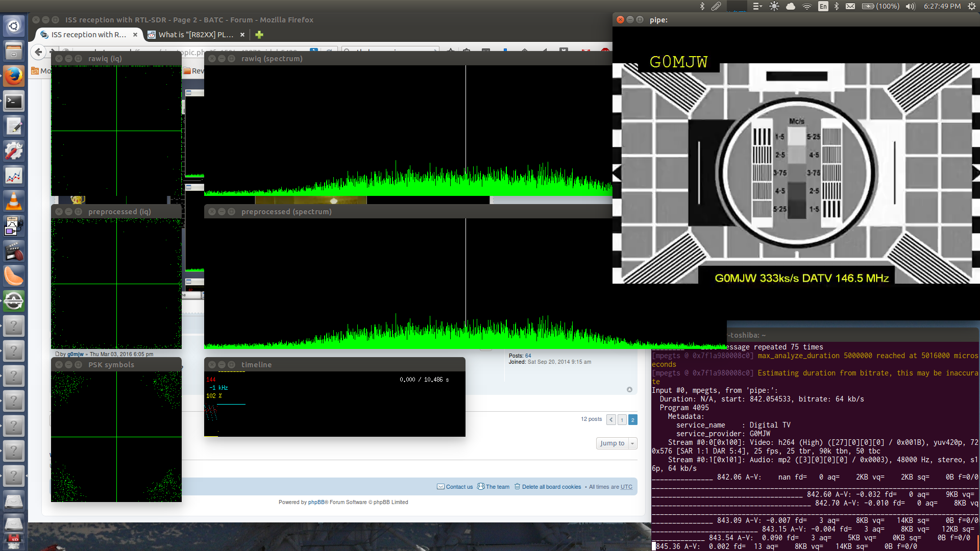The height and width of the screenshot is (551, 980).
Task: Launch the orange Clementine dock icon
Action: click(x=14, y=276)
